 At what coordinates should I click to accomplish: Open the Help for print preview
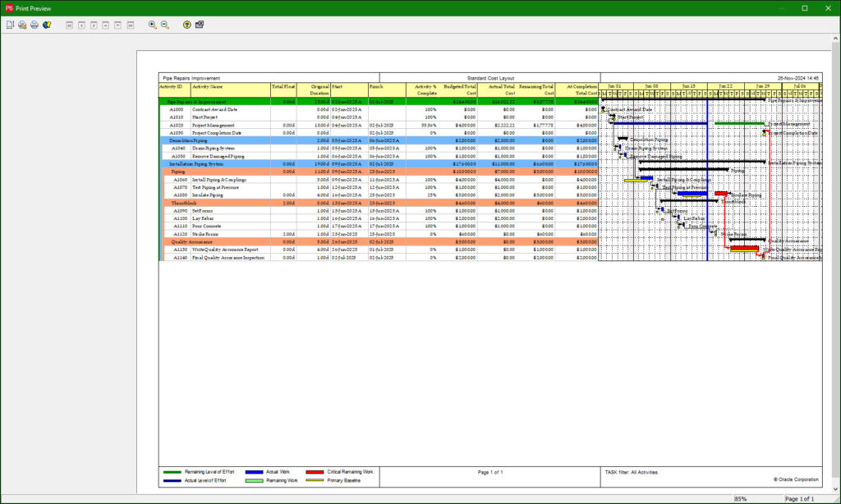pyautogui.click(x=186, y=25)
